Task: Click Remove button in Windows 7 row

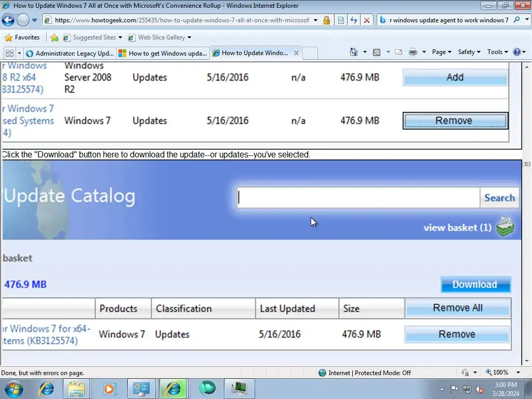Action: (455, 121)
